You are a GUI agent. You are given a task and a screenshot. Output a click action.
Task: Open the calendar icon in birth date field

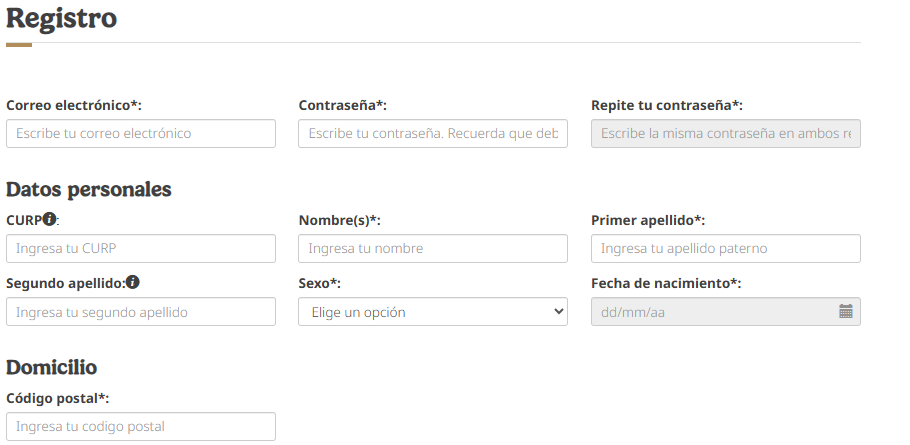pos(845,312)
